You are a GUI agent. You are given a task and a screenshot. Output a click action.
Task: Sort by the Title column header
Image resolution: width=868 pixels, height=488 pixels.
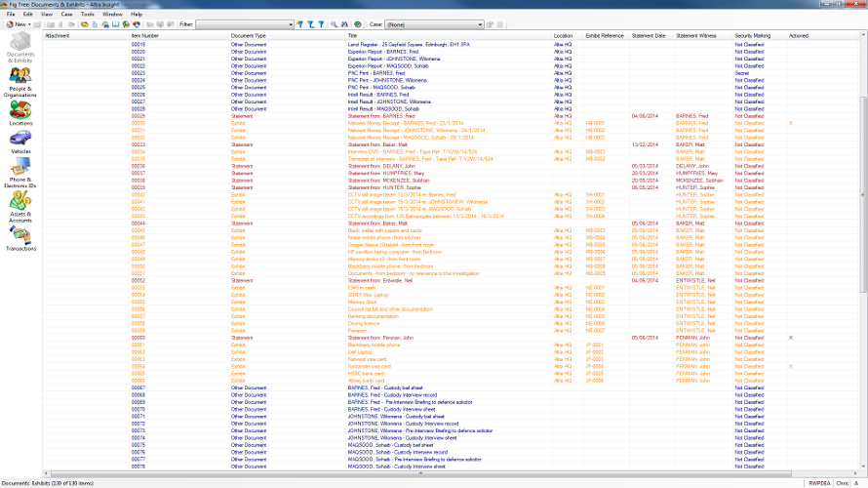point(449,35)
